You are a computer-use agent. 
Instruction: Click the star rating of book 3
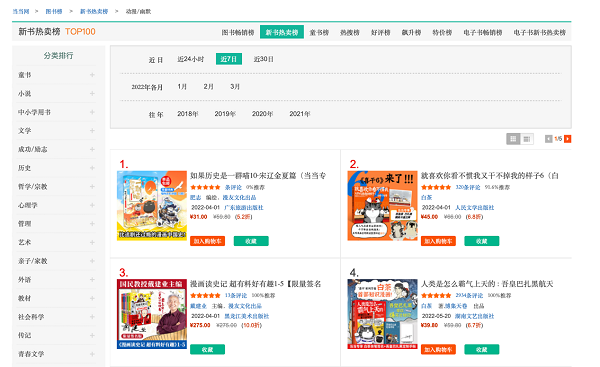(x=205, y=295)
